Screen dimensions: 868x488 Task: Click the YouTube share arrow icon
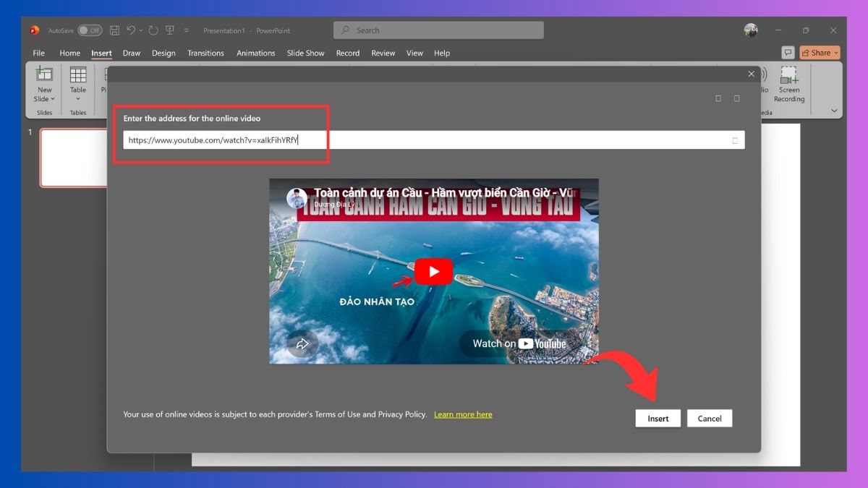point(302,344)
